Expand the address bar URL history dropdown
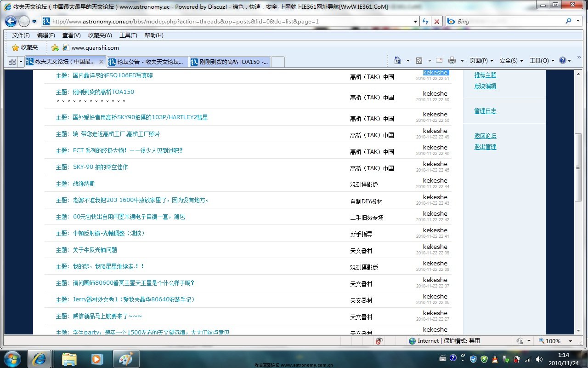The height and width of the screenshot is (368, 588). [415, 22]
